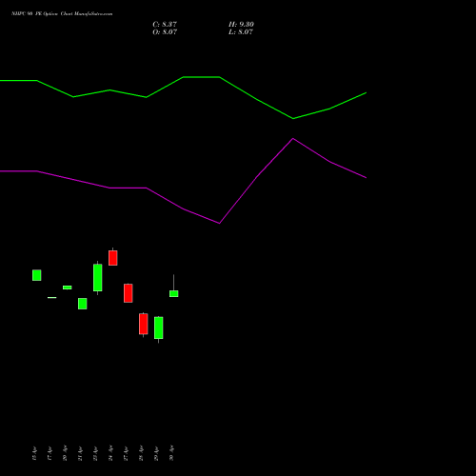The width and height of the screenshot is (476, 476).
Task: Click the red candle for 24 Apr
Action: (113, 258)
